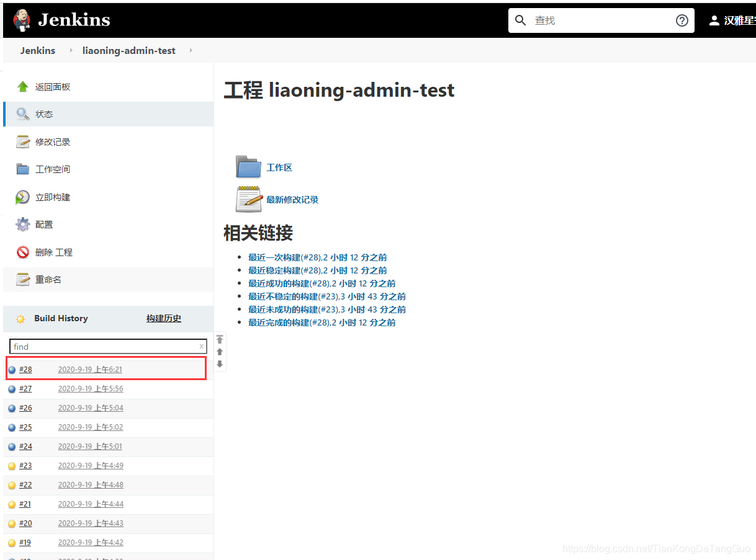Click timestamp 2020-9-19 上午4:42 of #19

91,543
